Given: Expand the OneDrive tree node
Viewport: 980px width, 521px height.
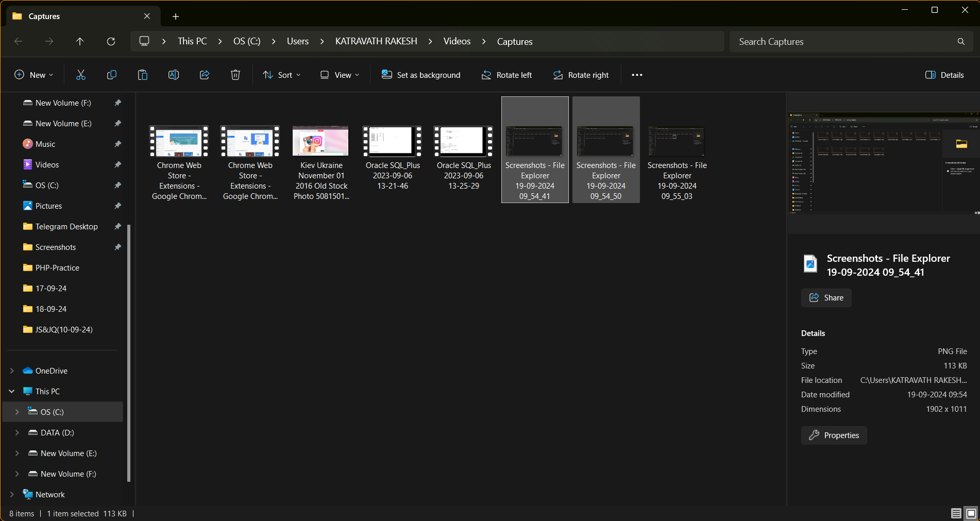Looking at the screenshot, I should (12, 371).
